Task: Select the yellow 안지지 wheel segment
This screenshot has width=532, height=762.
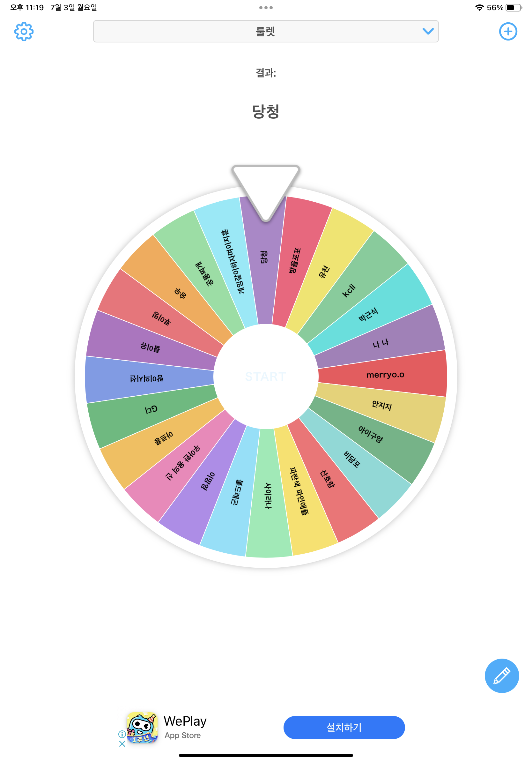Action: [381, 405]
